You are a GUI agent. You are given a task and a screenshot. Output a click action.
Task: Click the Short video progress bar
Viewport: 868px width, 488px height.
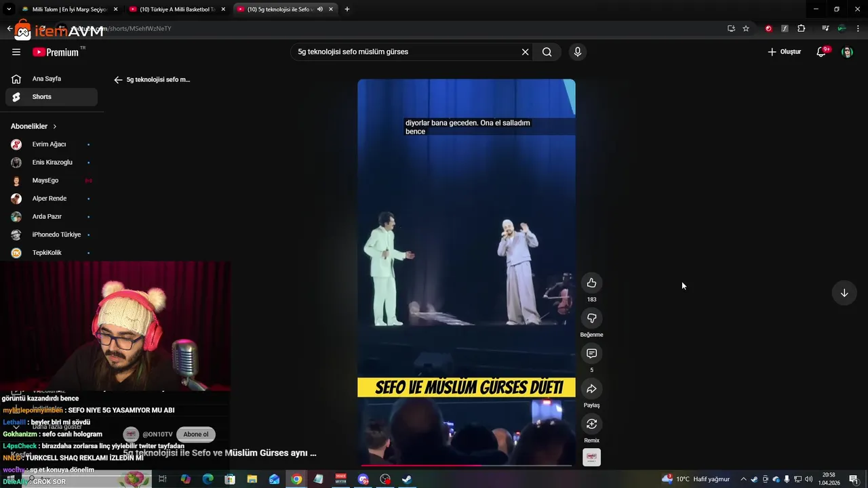tap(466, 466)
